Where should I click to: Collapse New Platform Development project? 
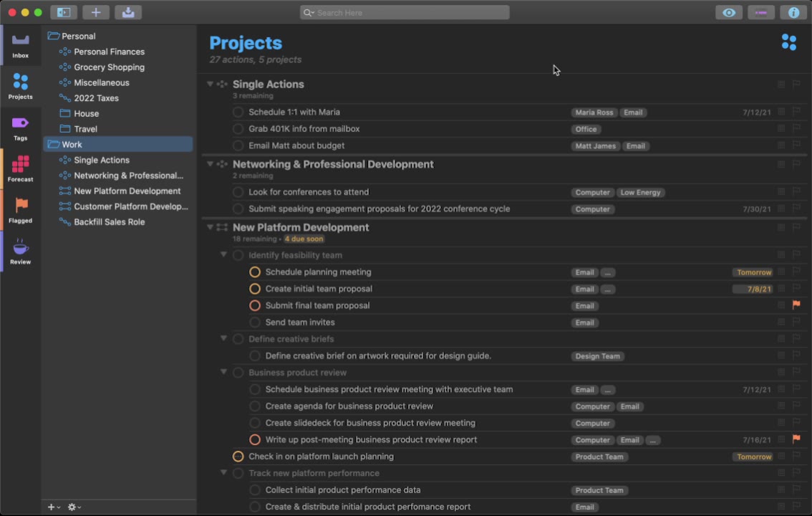(210, 227)
